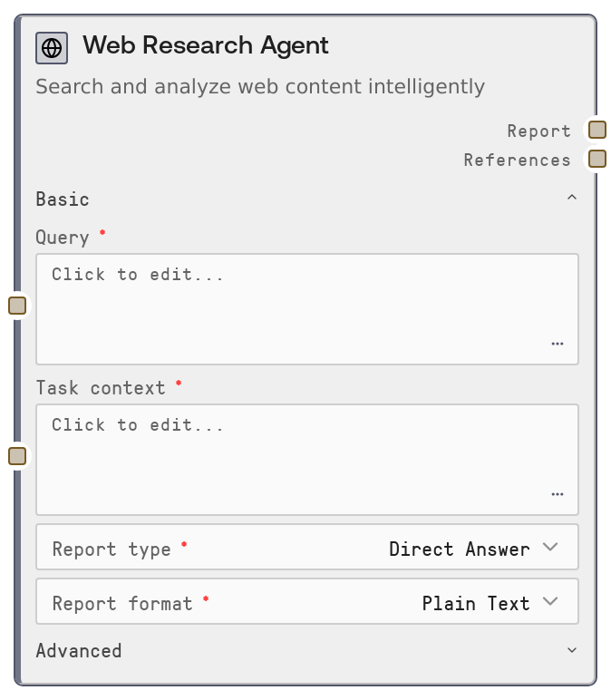The image size is (611, 700).
Task: Open the Task context ellipsis menu
Action: tap(557, 495)
